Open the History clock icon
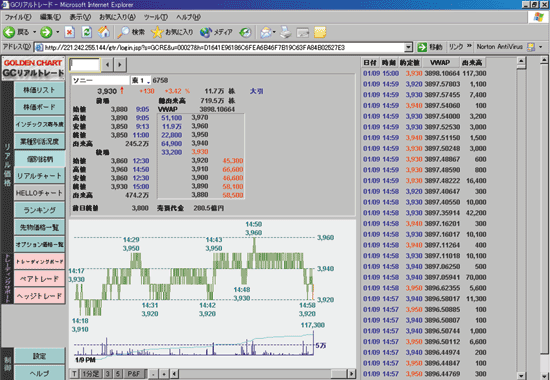The height and width of the screenshot is (380, 550). tap(245, 32)
